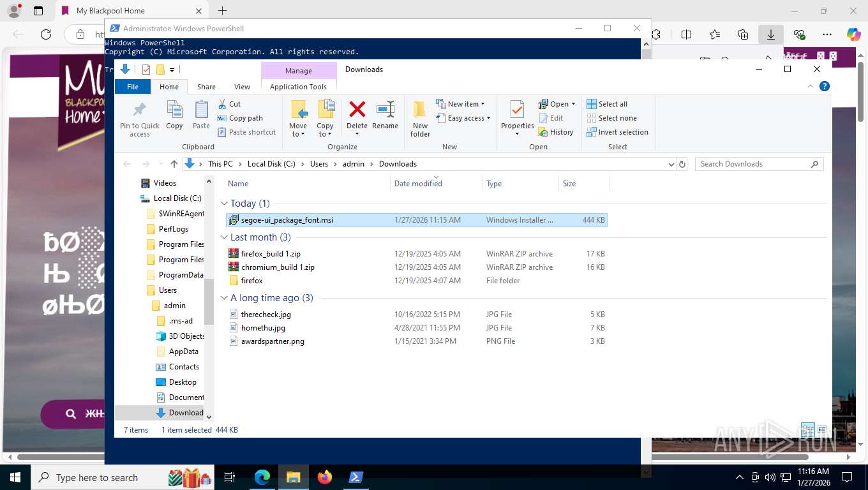Image resolution: width=868 pixels, height=490 pixels.
Task: Select firefox_build 1.zip file
Action: [417, 254]
